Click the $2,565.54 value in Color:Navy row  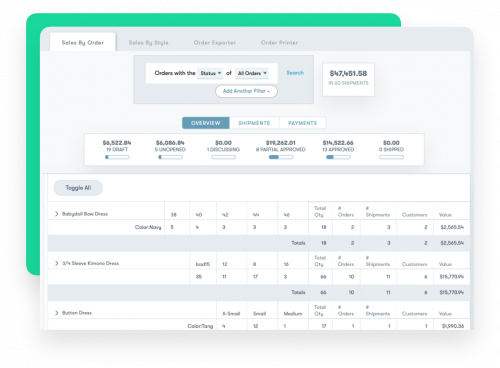point(452,227)
